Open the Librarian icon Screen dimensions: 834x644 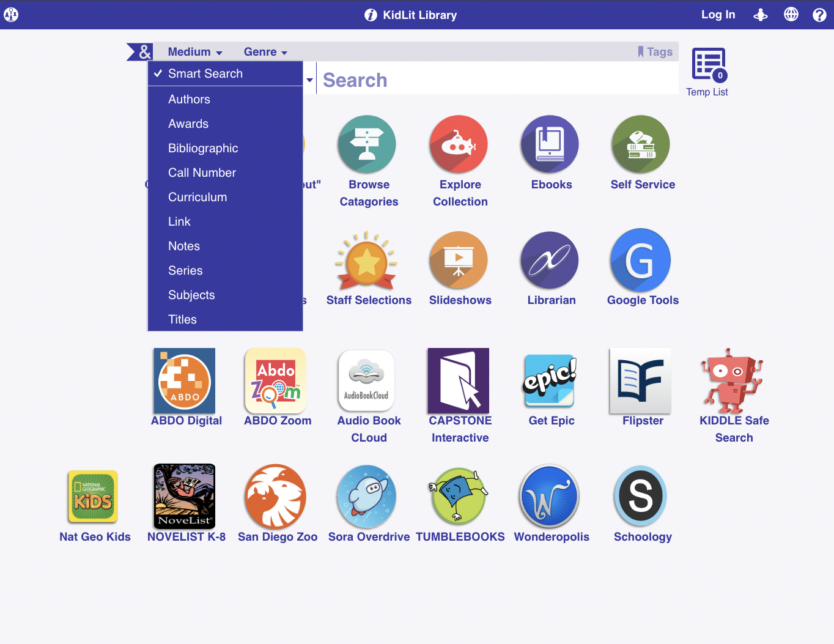pos(550,261)
